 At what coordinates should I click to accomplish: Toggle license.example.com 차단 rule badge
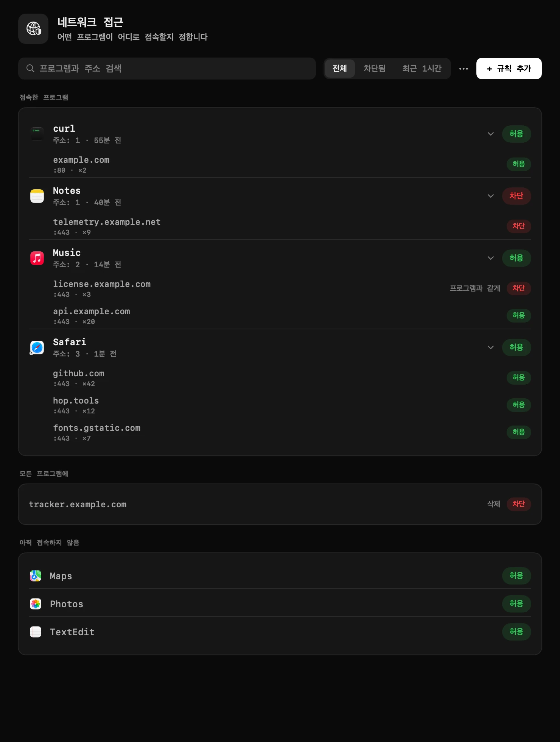(519, 288)
